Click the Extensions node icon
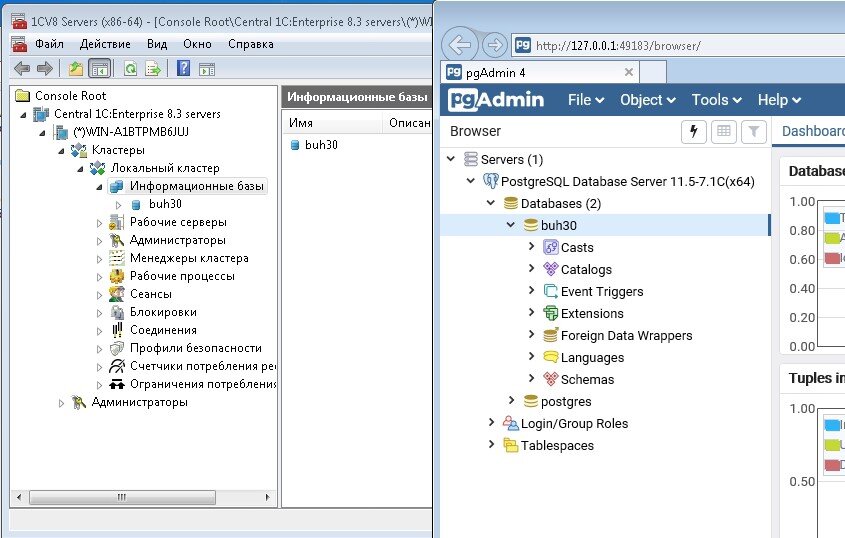845x538 pixels. click(x=551, y=313)
